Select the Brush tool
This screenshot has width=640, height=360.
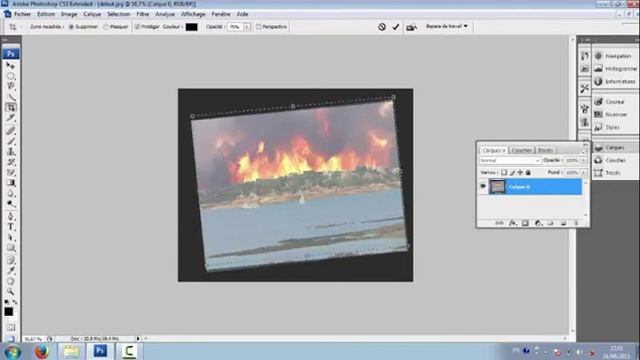point(11,141)
